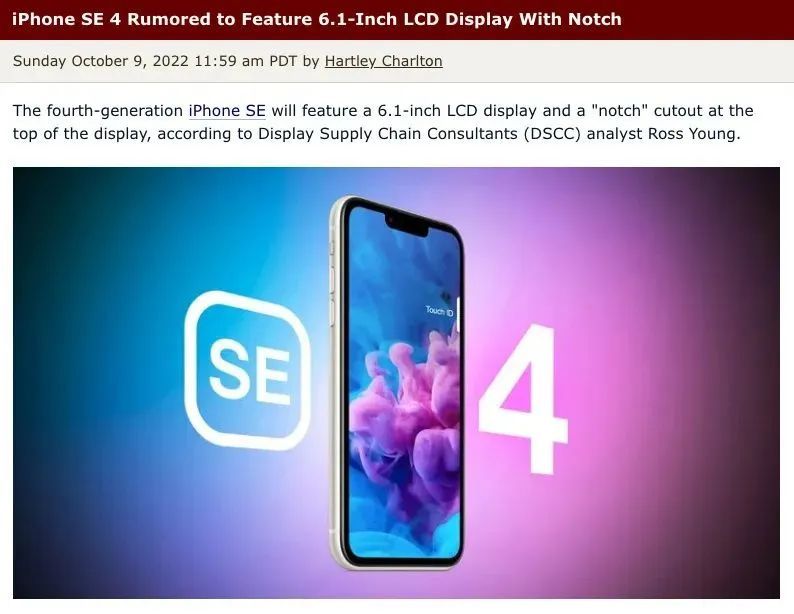Click the fourth-generation text in paragraph
This screenshot has width=794, height=614.
point(114,110)
